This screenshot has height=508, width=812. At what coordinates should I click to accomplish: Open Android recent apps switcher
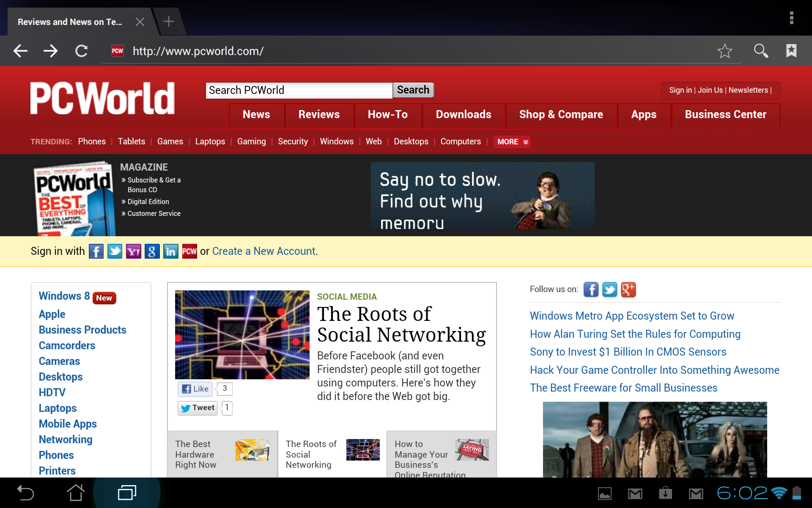pyautogui.click(x=127, y=493)
